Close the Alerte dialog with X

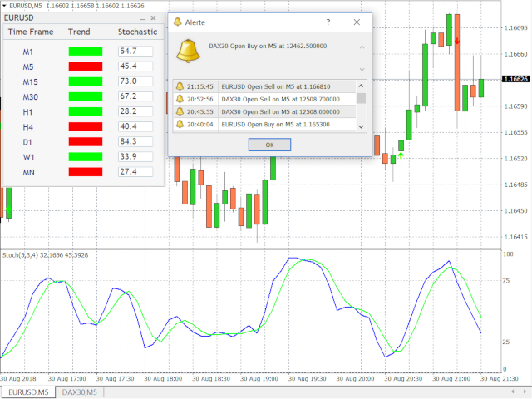pos(357,22)
